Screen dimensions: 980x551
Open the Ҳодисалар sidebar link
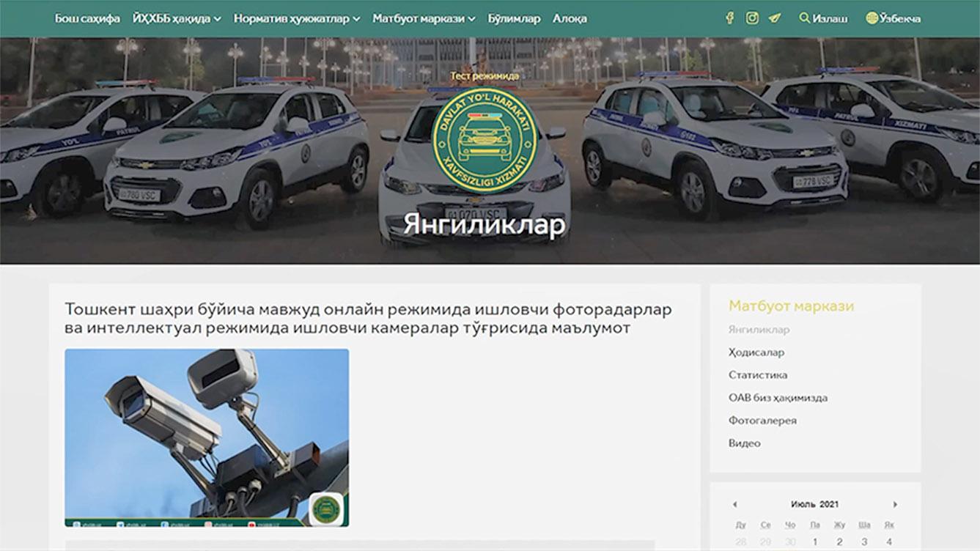coord(756,352)
